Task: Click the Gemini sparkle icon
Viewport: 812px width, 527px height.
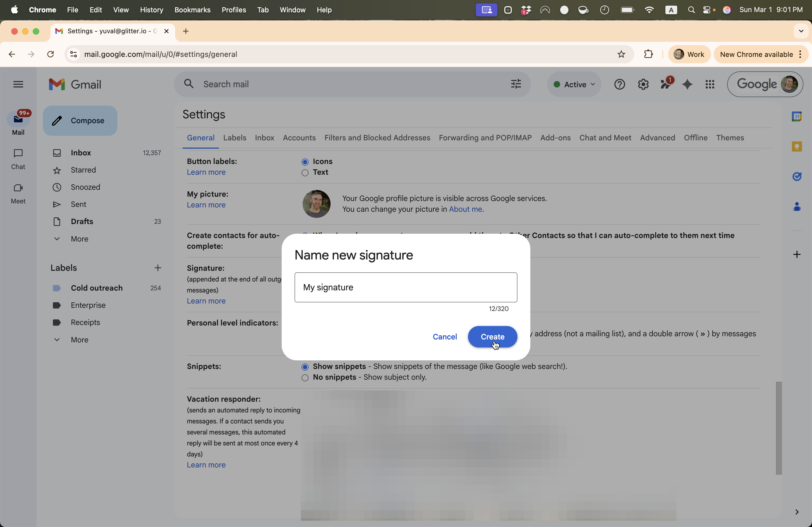Action: (x=687, y=85)
